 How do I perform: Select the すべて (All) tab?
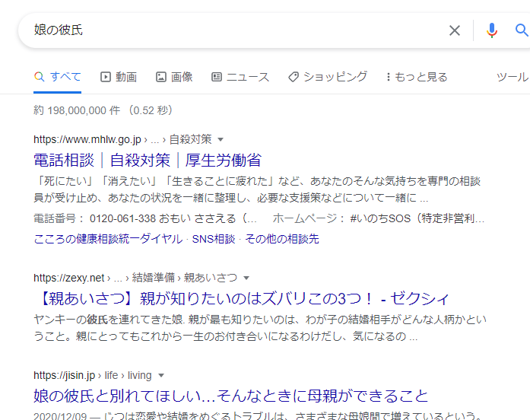tap(58, 77)
